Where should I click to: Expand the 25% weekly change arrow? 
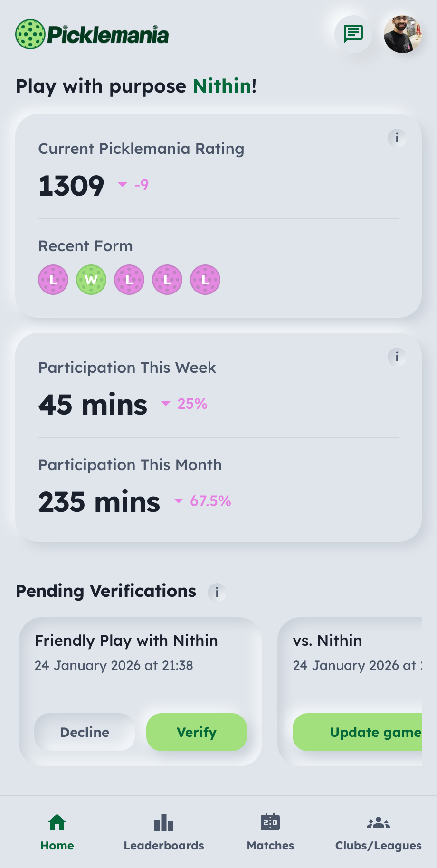click(165, 404)
